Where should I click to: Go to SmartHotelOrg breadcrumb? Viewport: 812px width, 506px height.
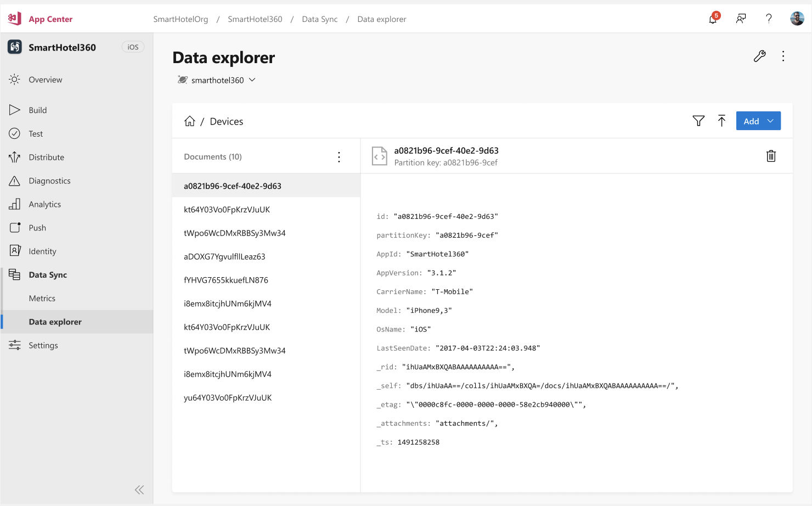pos(181,19)
